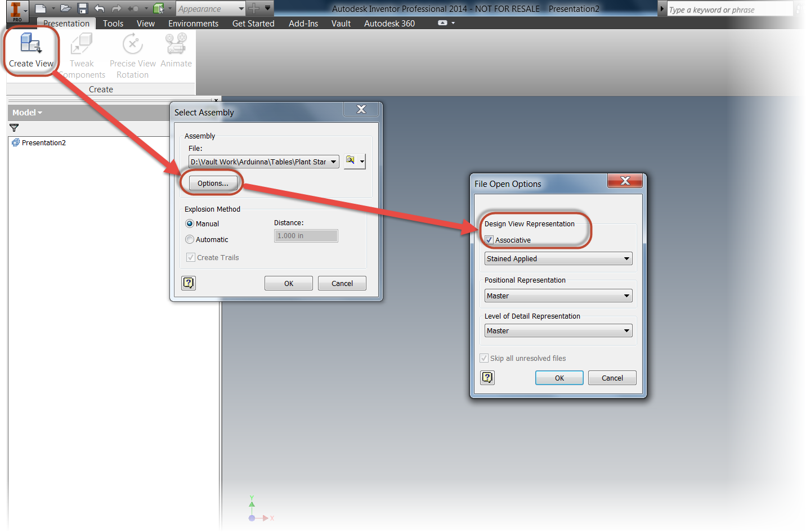Open the View ribbon tab
This screenshot has height=532, width=806.
[x=146, y=23]
